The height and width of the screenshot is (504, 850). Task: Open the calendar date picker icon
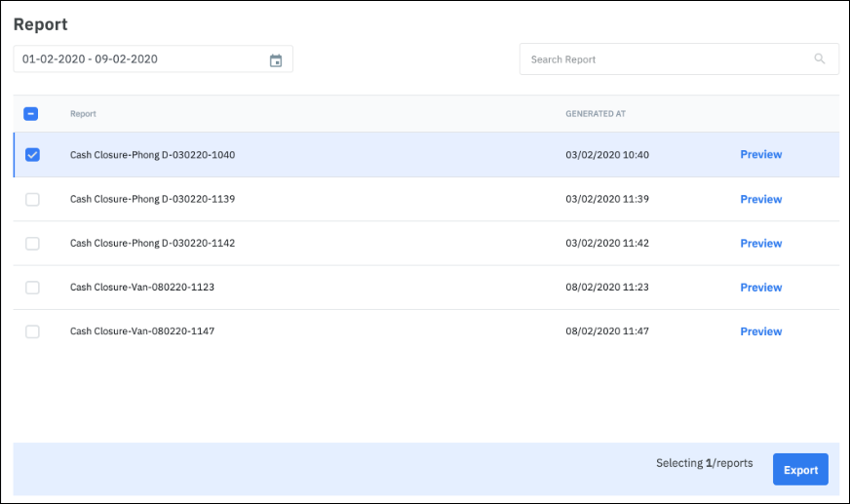[276, 60]
